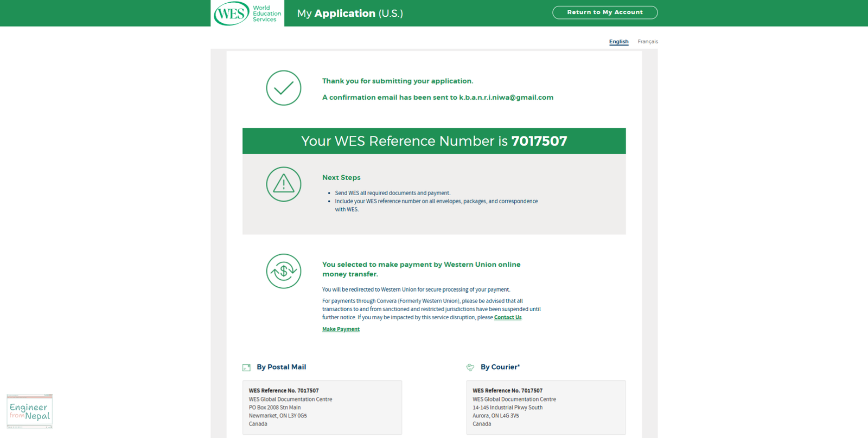Click the warning triangle Next Steps icon
Image resolution: width=868 pixels, height=438 pixels.
(284, 184)
